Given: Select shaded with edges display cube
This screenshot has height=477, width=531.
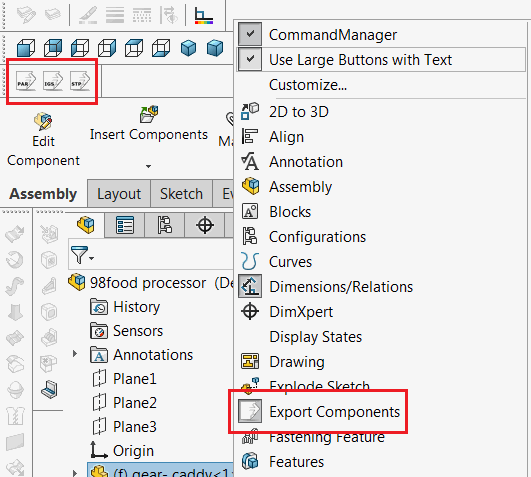Looking at the screenshot, I should point(26,48).
